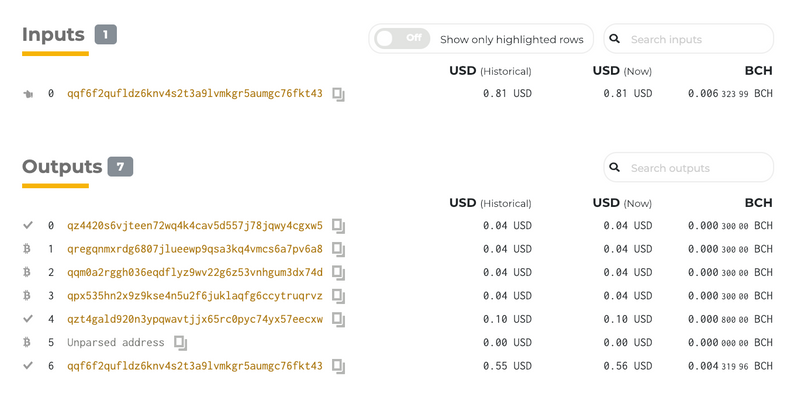This screenshot has width=800, height=419.
Task: Copy output 1 address qregqnmx…pv6a8
Action: [339, 250]
